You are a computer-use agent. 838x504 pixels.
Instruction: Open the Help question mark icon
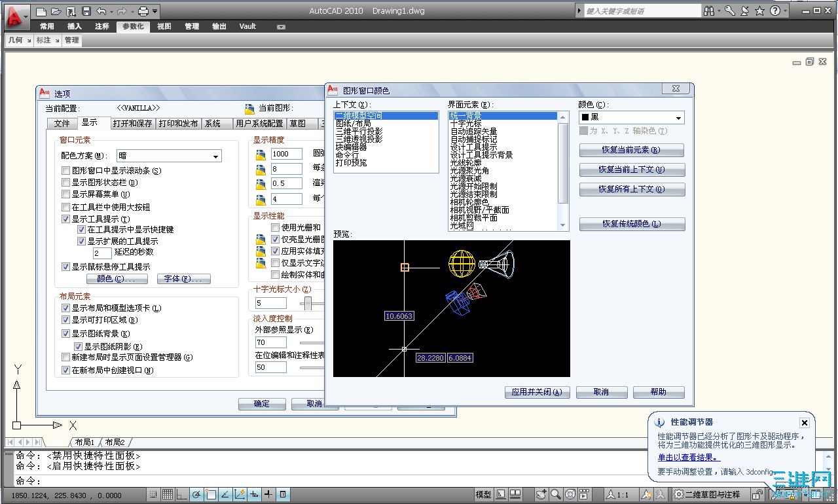tap(775, 11)
